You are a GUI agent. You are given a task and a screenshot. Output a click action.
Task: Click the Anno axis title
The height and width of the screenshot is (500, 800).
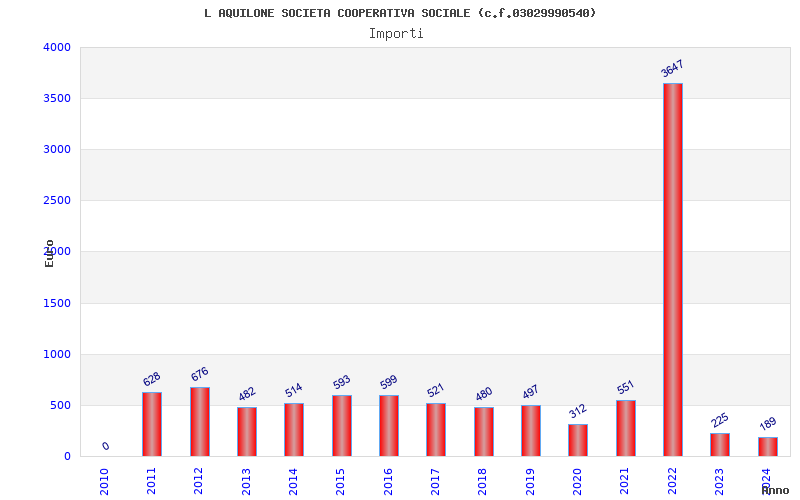pos(776,490)
